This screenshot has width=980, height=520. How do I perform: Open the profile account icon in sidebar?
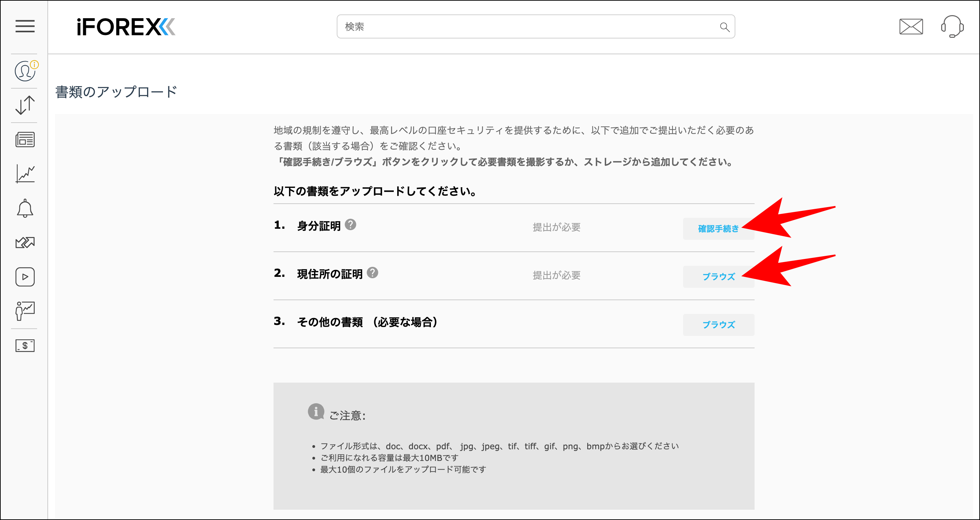(x=24, y=70)
